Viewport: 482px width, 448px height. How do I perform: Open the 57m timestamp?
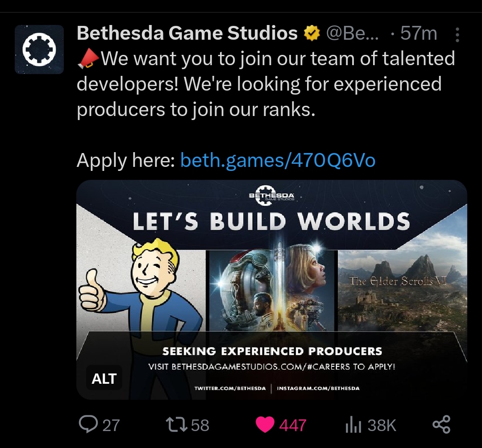click(x=419, y=33)
